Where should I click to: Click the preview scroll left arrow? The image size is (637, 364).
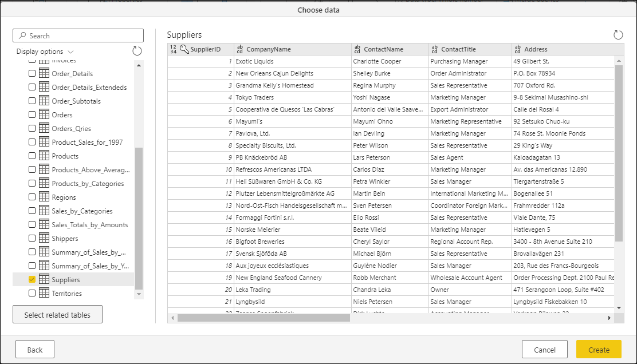pos(172,318)
